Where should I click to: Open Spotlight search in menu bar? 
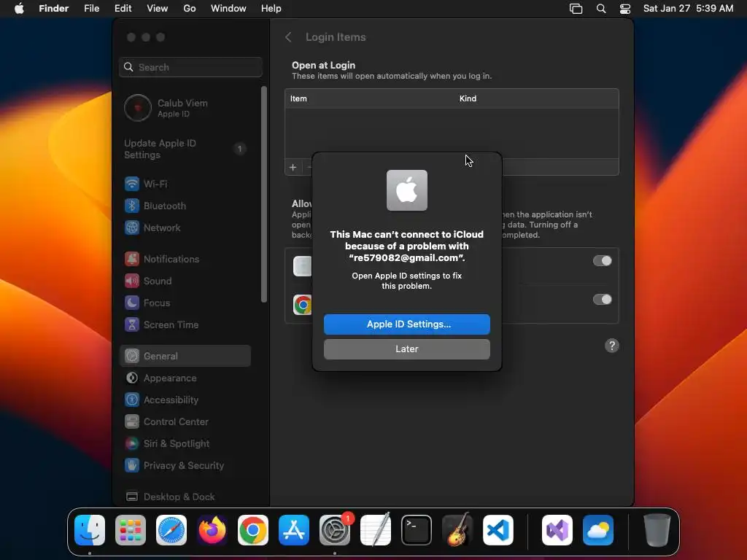tap(601, 9)
